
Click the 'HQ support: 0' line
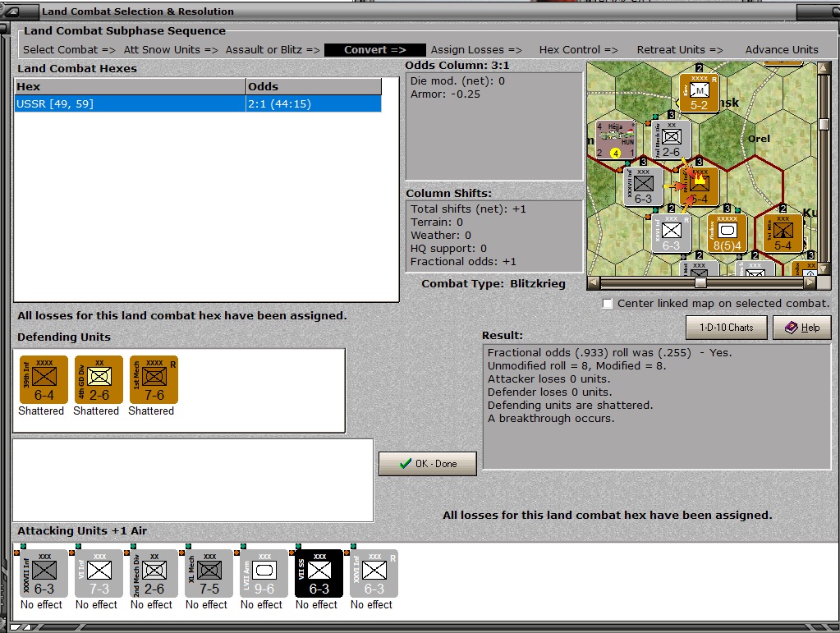tap(448, 249)
